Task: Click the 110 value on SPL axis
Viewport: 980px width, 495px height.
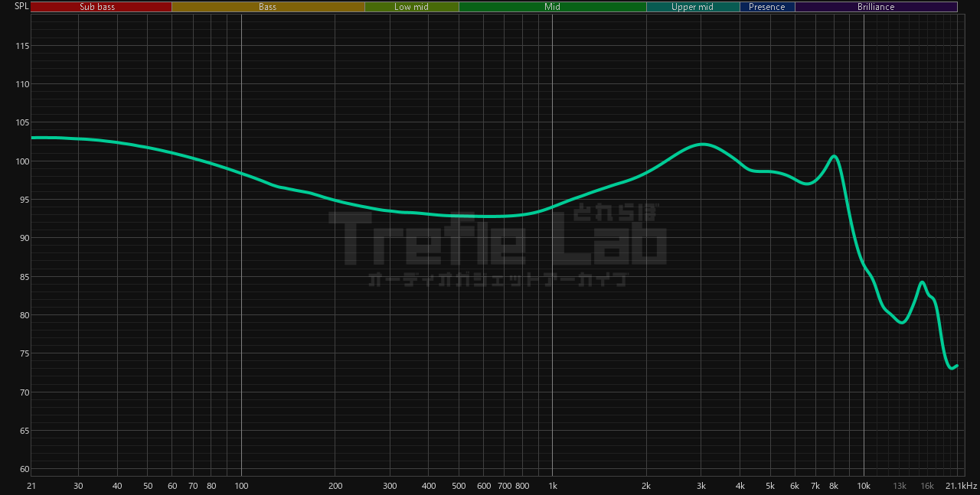Action: pos(22,84)
